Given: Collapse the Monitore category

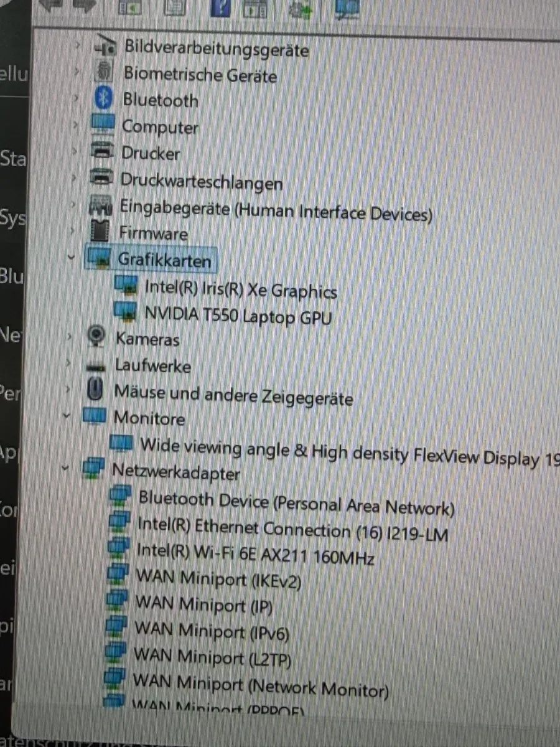Looking at the screenshot, I should click(67, 416).
